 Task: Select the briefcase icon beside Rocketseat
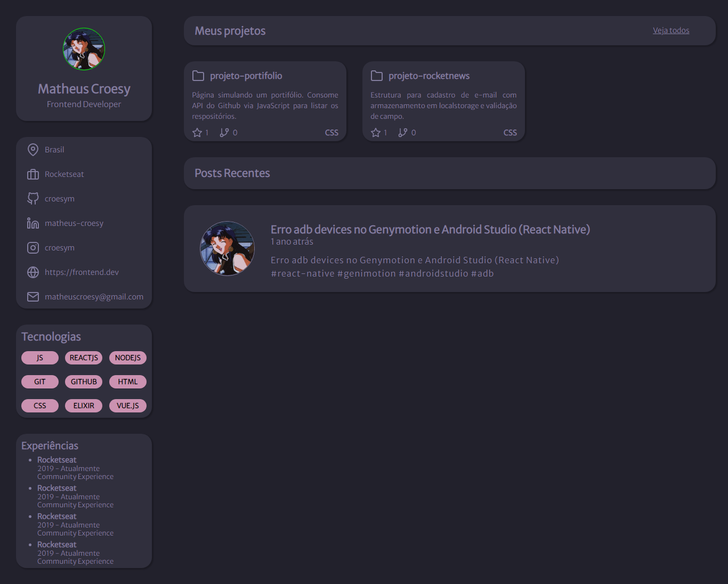(33, 174)
